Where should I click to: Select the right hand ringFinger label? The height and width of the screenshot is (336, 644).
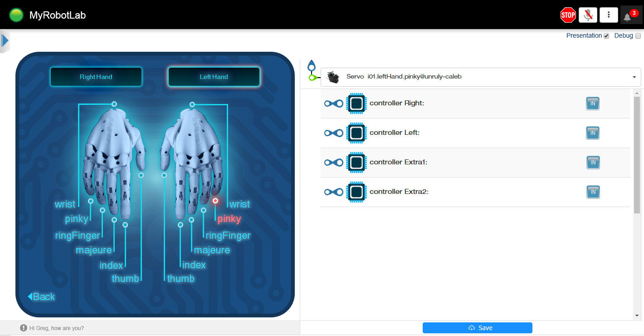tap(78, 236)
